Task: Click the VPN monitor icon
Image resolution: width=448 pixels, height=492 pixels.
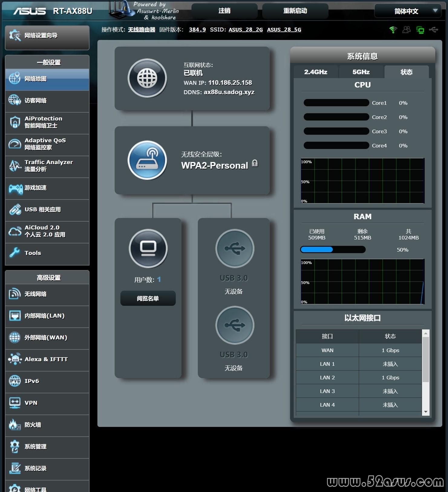Action: tap(15, 403)
